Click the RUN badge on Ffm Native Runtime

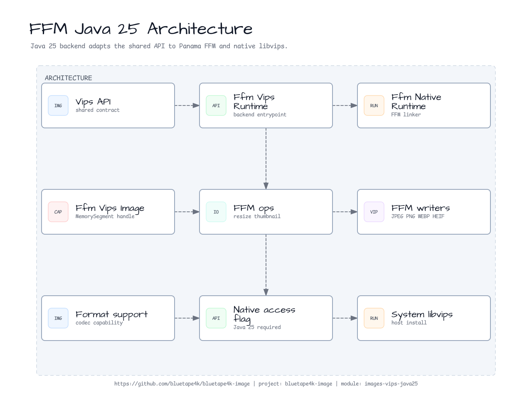pyautogui.click(x=374, y=105)
